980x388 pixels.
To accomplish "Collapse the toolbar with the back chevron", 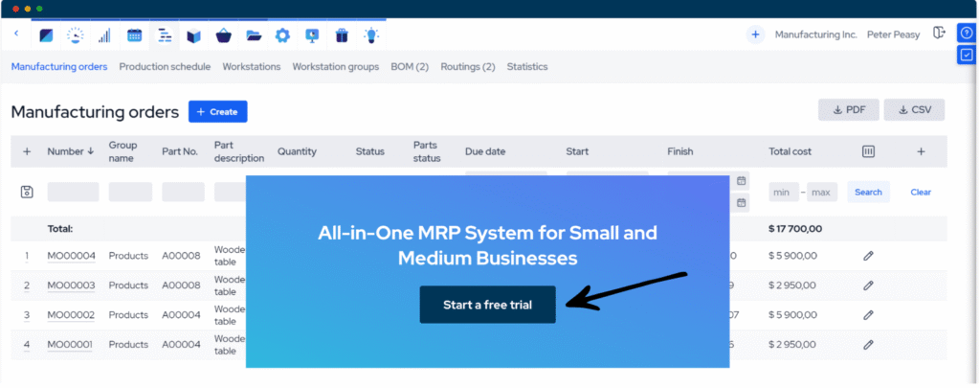I will (x=16, y=34).
